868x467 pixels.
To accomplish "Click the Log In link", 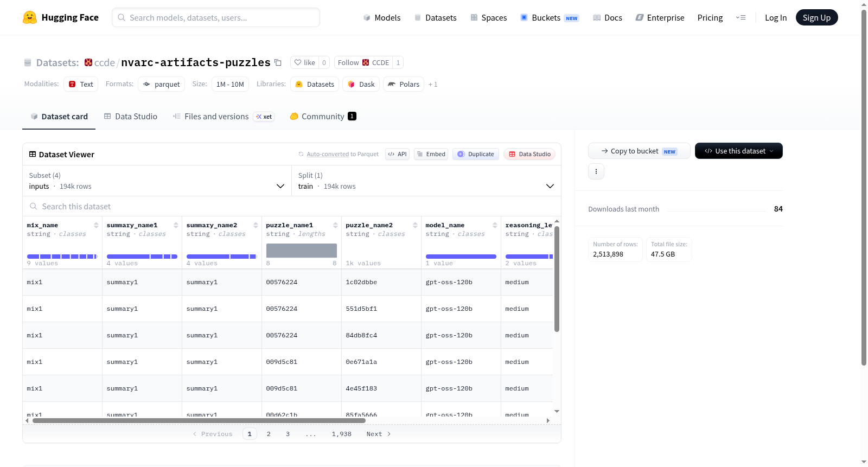I will tap(776, 18).
